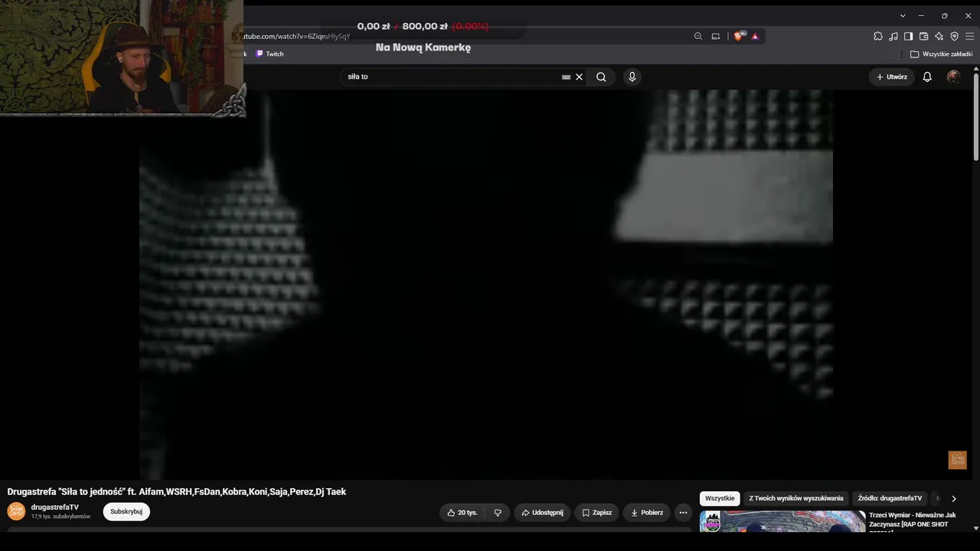Image resolution: width=980 pixels, height=551 pixels.
Task: Open the Leo AI sparkle icon
Action: (939, 36)
